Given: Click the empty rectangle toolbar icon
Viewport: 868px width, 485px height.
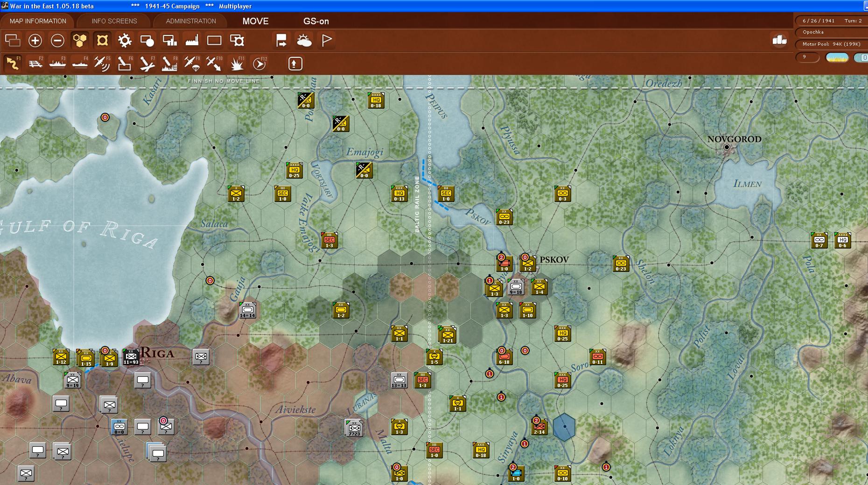Looking at the screenshot, I should coord(214,41).
